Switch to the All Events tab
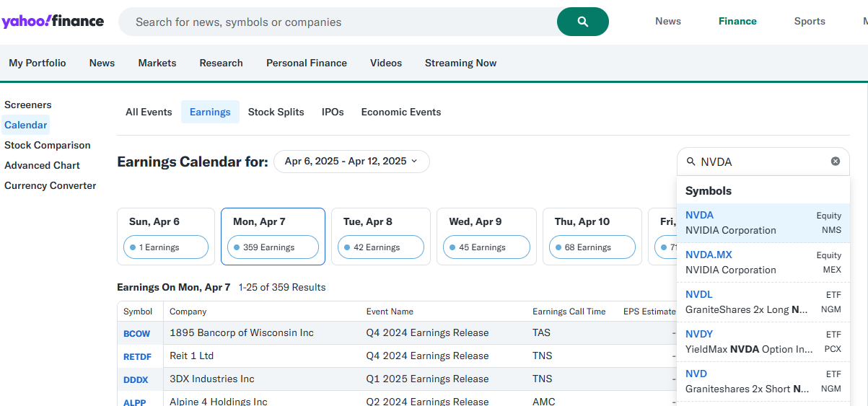 pyautogui.click(x=149, y=112)
